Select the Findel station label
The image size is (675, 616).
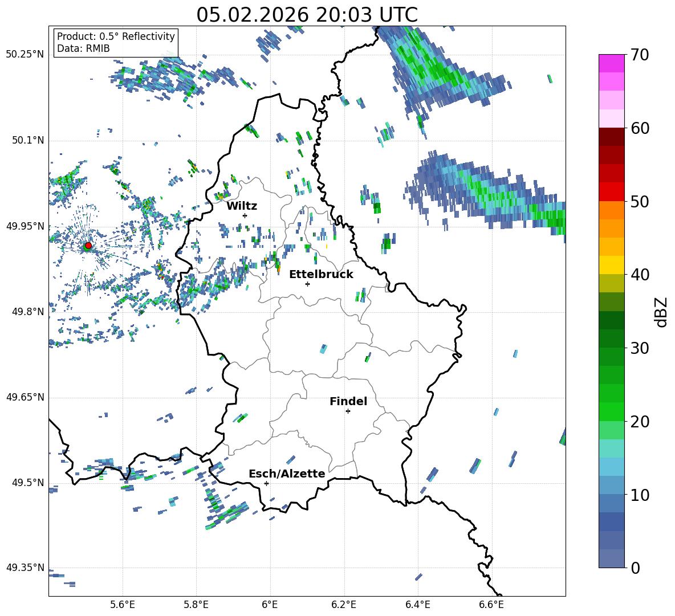348,401
